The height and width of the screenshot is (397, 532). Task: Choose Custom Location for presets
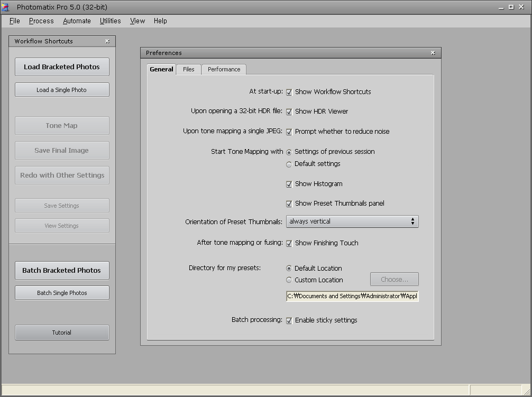tap(289, 280)
